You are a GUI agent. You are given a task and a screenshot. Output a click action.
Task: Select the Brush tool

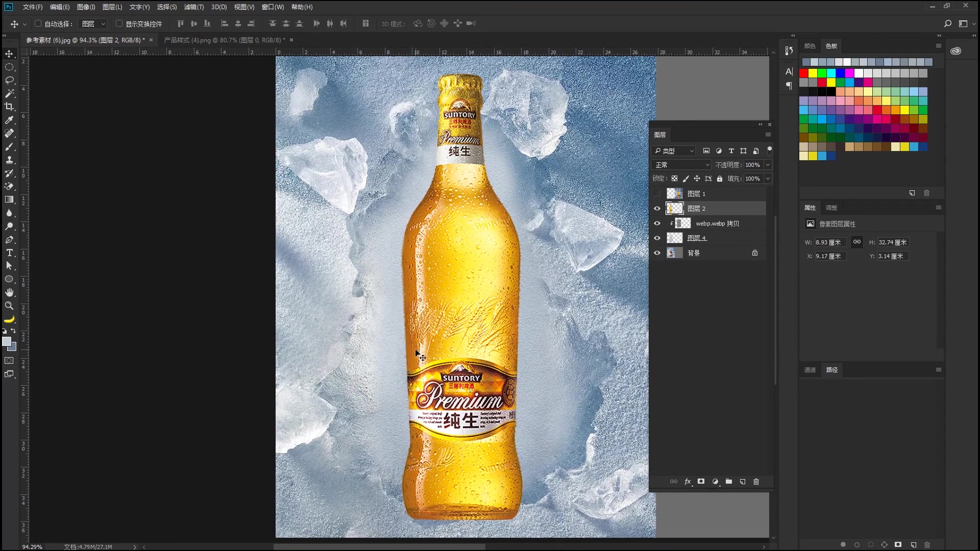(9, 146)
